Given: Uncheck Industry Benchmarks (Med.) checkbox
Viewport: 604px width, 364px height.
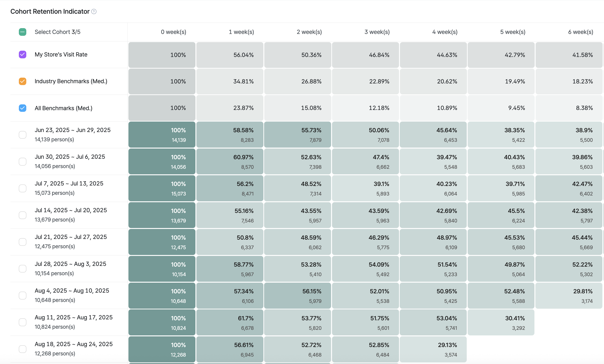Looking at the screenshot, I should coord(23,81).
